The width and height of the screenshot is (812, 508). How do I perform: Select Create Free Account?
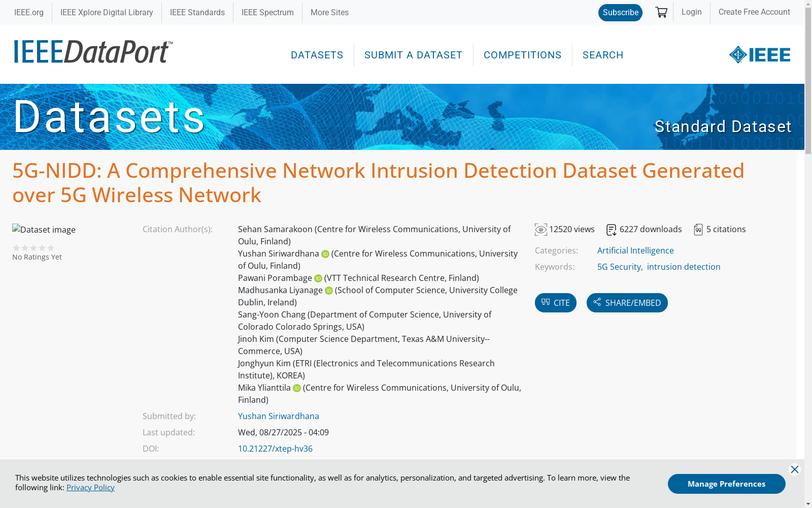[x=754, y=12]
